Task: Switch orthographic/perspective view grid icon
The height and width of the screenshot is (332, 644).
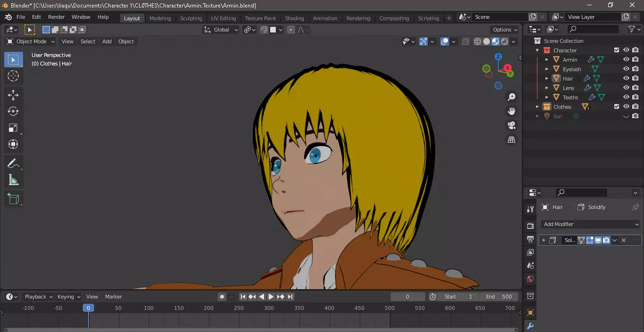Action: [x=512, y=139]
